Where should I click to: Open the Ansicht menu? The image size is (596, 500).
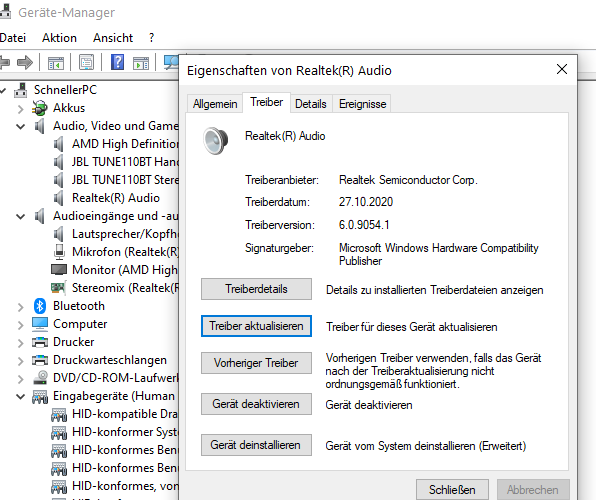(113, 38)
